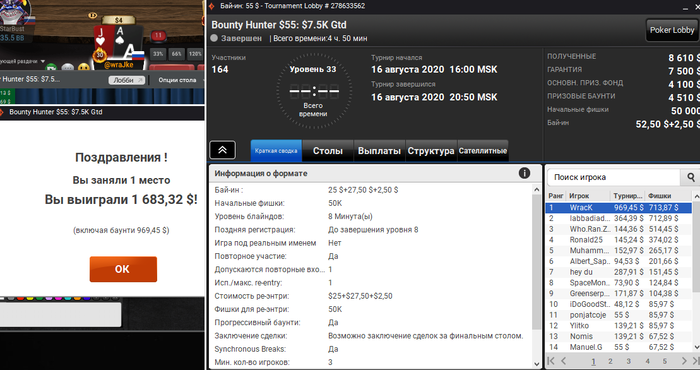Select player row ponjatcoje

[x=618, y=315]
